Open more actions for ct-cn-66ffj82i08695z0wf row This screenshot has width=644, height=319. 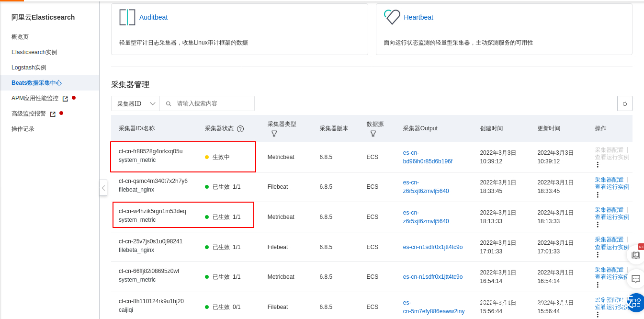pyautogui.click(x=597, y=285)
